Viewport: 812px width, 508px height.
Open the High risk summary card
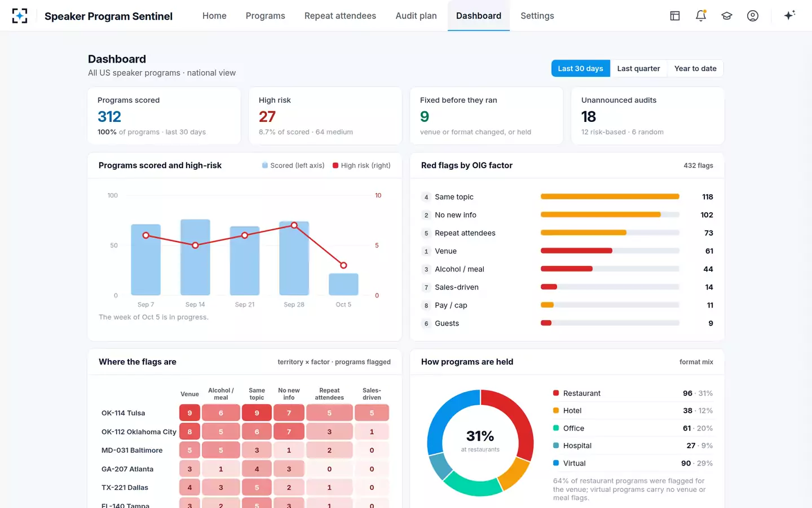click(x=325, y=116)
